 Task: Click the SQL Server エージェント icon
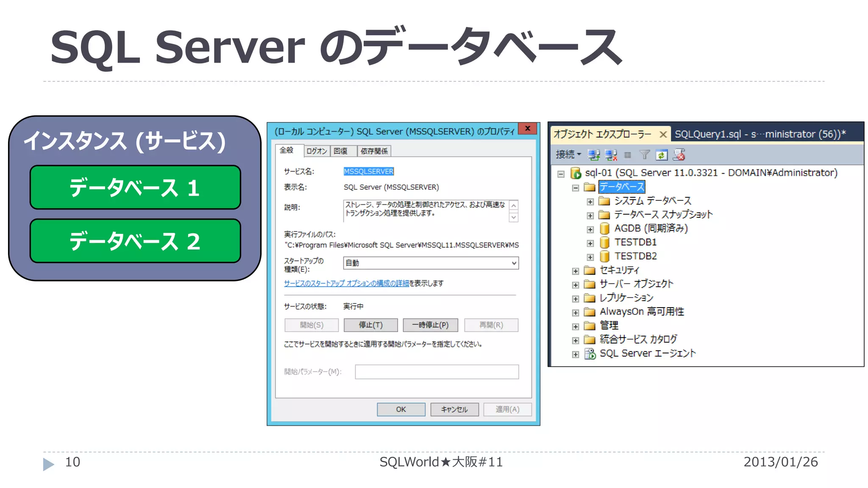(x=590, y=354)
